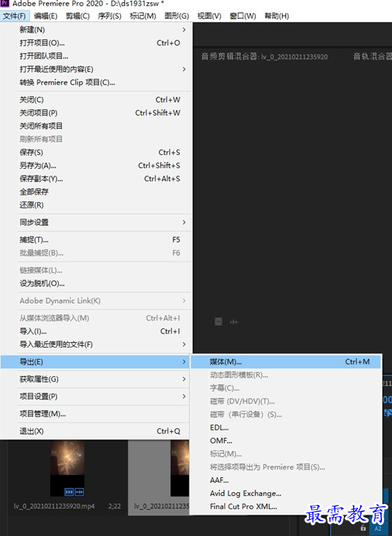Open the 文件(F) menu

click(14, 16)
